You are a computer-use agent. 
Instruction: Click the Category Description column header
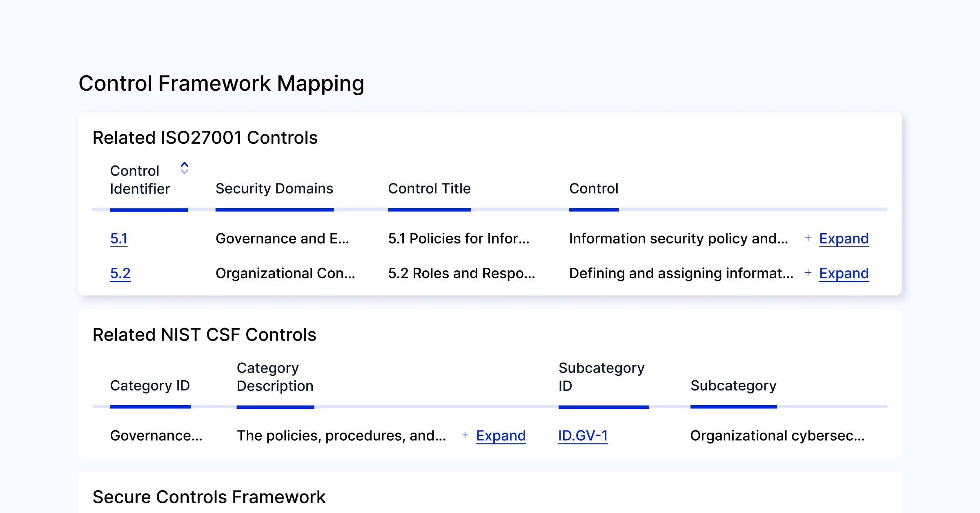[275, 377]
